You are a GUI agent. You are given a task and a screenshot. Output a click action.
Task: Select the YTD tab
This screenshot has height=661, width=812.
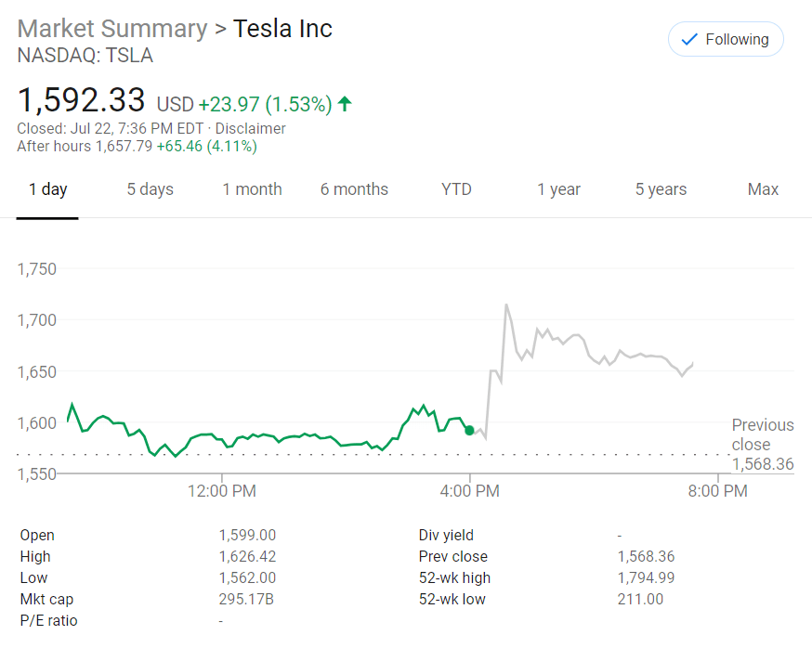tap(456, 189)
